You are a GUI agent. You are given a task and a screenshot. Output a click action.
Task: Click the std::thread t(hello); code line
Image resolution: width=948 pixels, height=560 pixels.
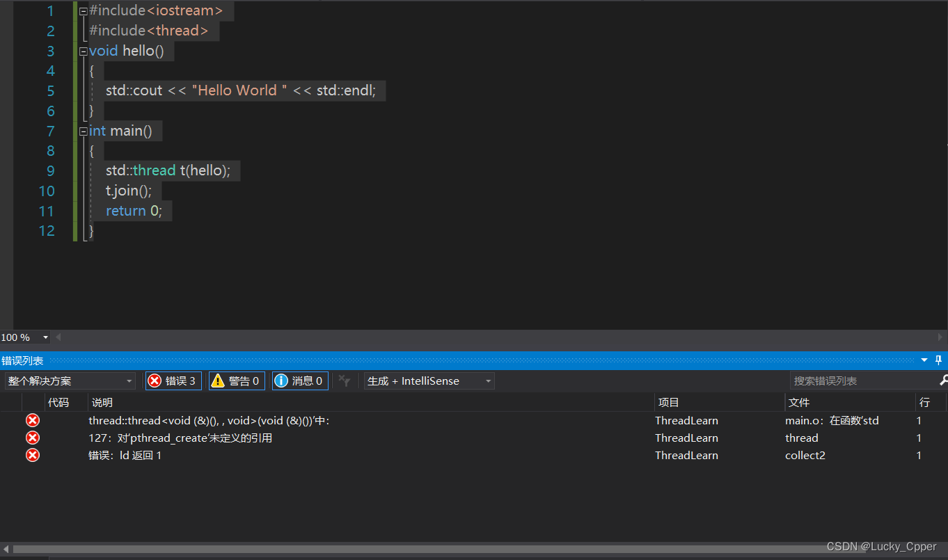pos(168,170)
